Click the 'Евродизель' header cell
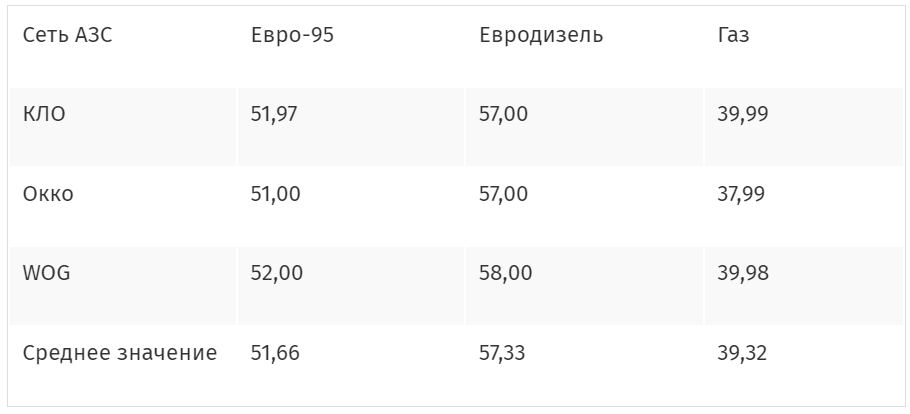 [x=541, y=36]
